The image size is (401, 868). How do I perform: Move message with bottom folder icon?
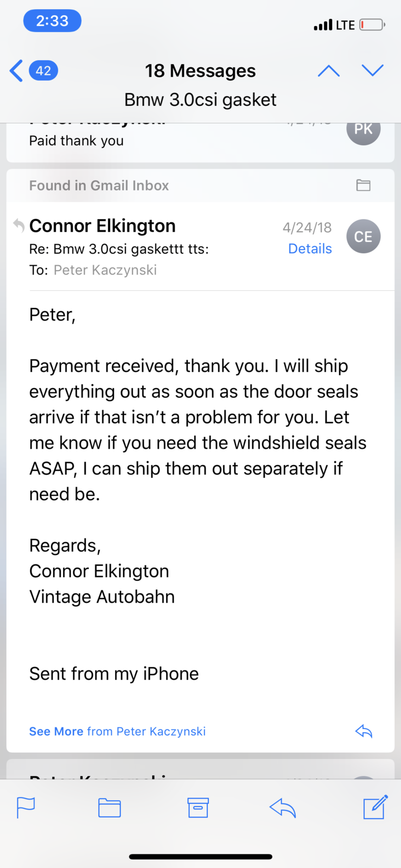coord(109,807)
